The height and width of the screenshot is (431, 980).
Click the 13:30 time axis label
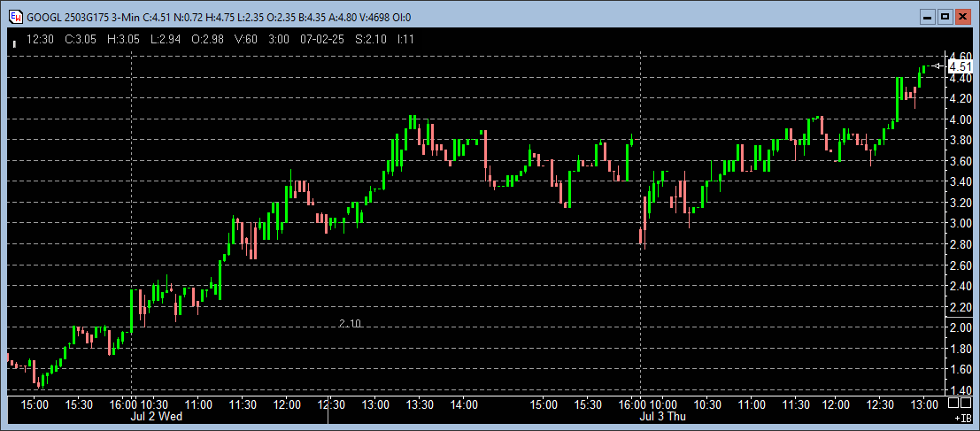click(x=421, y=404)
